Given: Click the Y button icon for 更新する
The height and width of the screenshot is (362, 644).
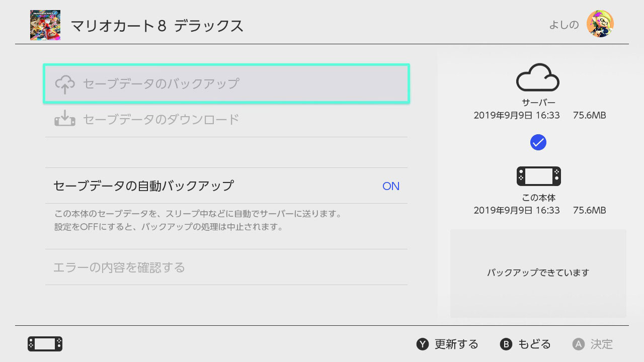Looking at the screenshot, I should [422, 344].
